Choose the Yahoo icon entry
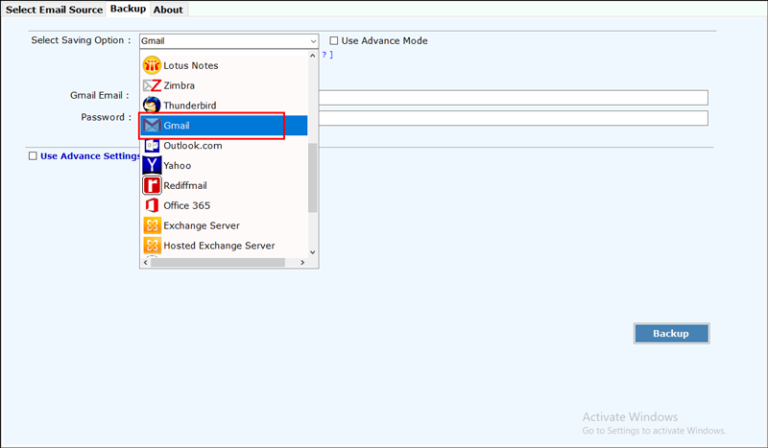This screenshot has height=448, width=768. click(x=152, y=165)
